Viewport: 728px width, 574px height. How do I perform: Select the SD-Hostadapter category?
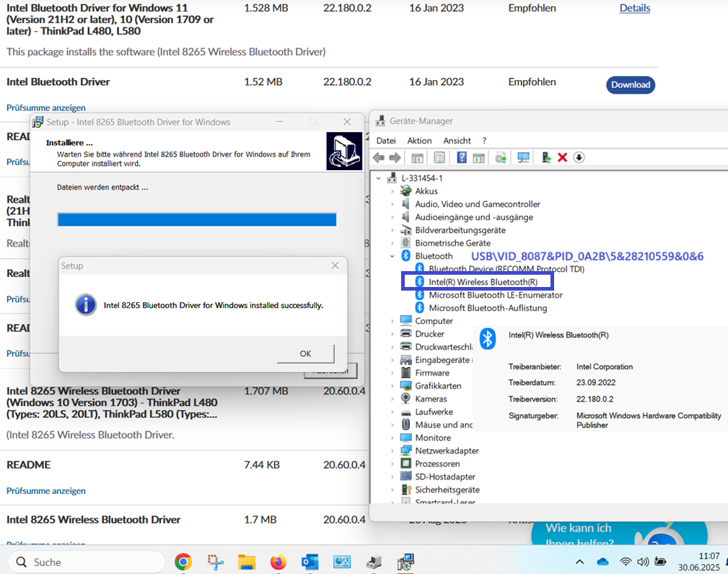click(444, 477)
